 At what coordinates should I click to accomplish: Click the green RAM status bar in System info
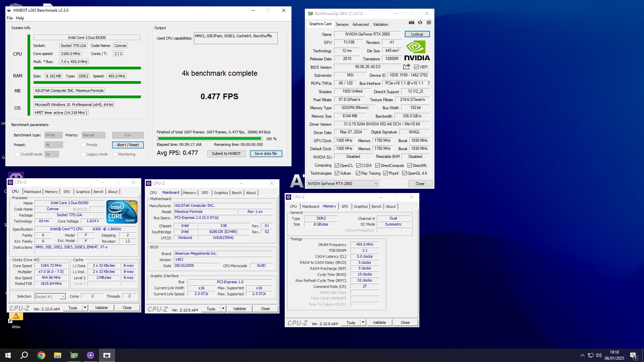[x=87, y=82]
